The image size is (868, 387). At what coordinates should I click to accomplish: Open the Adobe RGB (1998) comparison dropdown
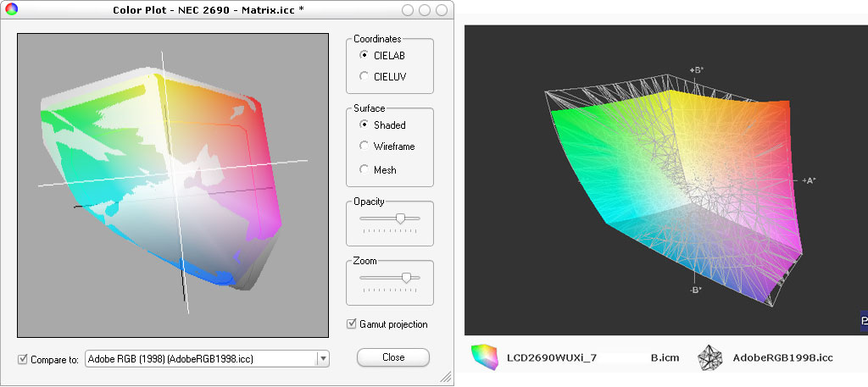pyautogui.click(x=322, y=359)
